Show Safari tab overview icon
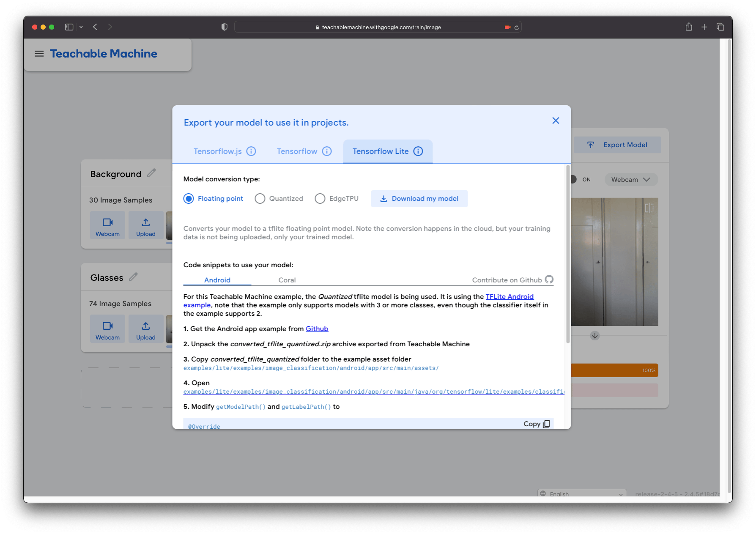 click(720, 27)
